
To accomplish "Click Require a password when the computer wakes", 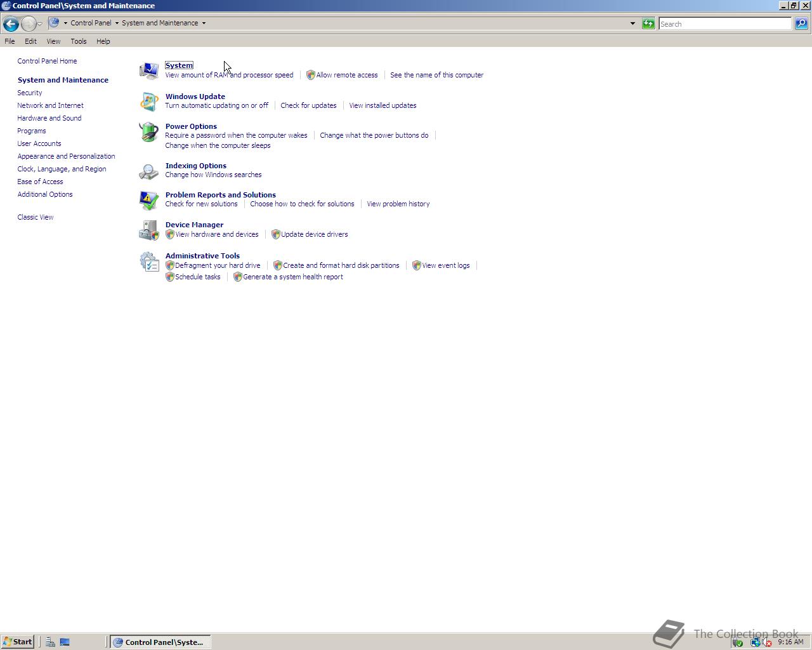I will click(x=236, y=135).
